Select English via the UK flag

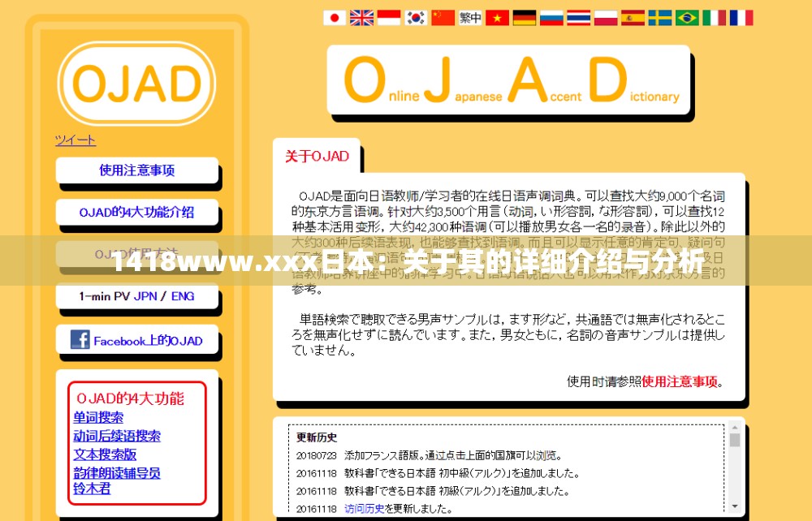(x=362, y=16)
